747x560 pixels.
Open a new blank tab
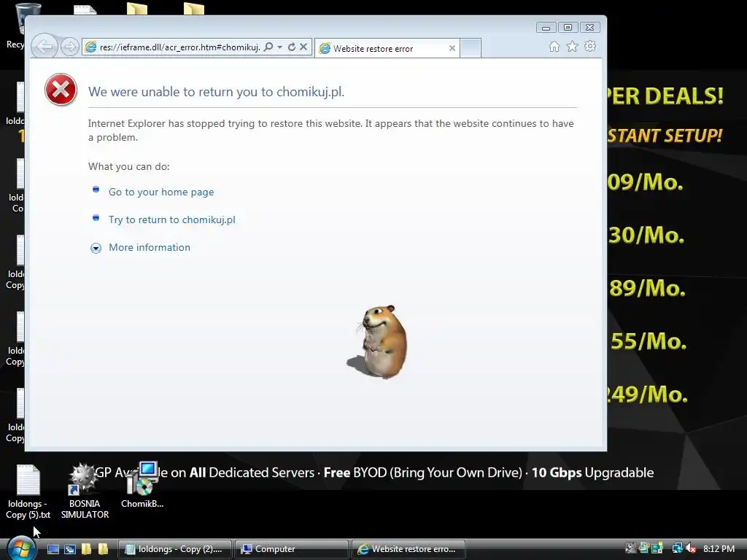point(471,48)
